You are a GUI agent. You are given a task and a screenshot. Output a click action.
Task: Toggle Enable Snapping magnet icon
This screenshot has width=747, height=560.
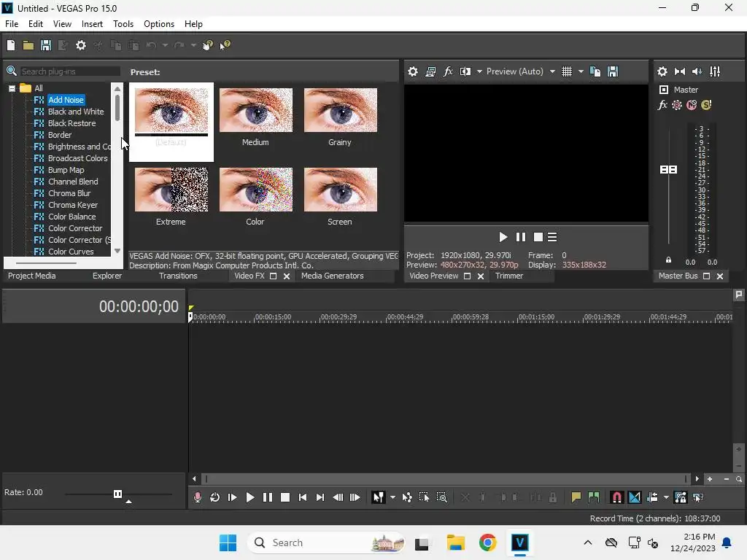coord(616,497)
